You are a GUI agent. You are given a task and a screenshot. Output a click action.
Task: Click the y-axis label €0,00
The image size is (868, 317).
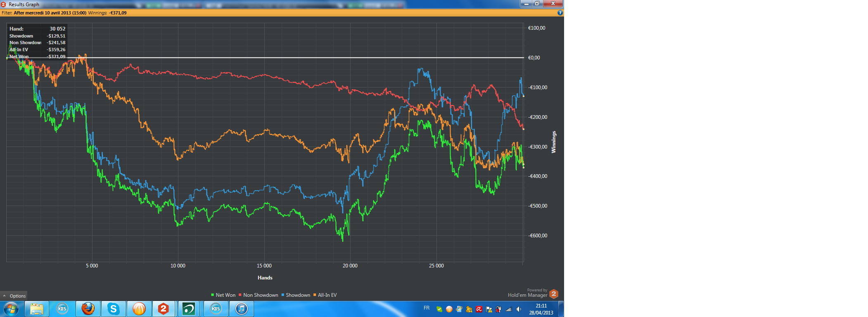point(534,58)
